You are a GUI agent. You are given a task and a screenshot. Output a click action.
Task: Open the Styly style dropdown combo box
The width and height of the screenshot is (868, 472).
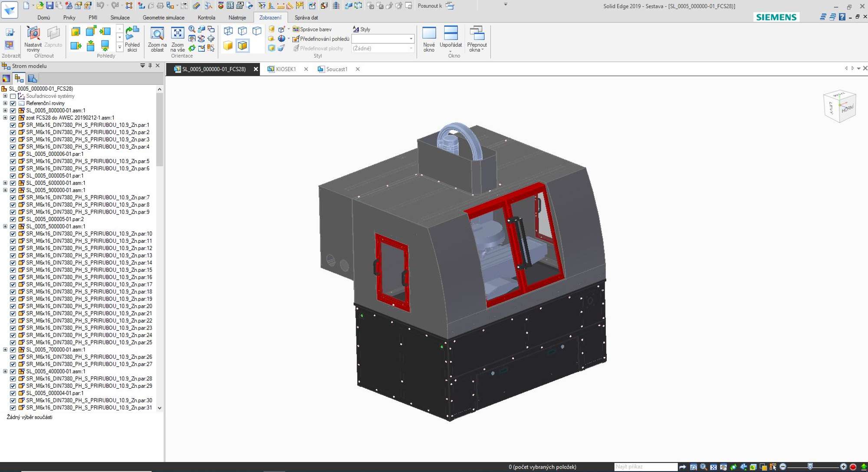382,39
